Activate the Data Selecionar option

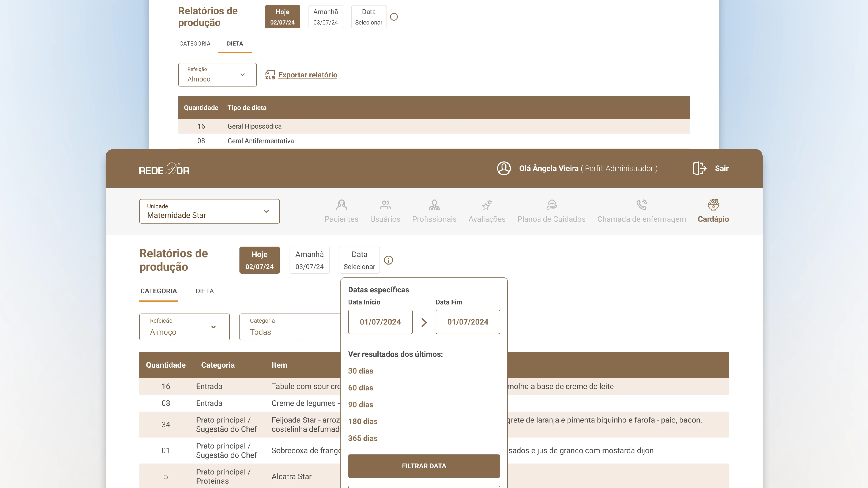point(359,260)
